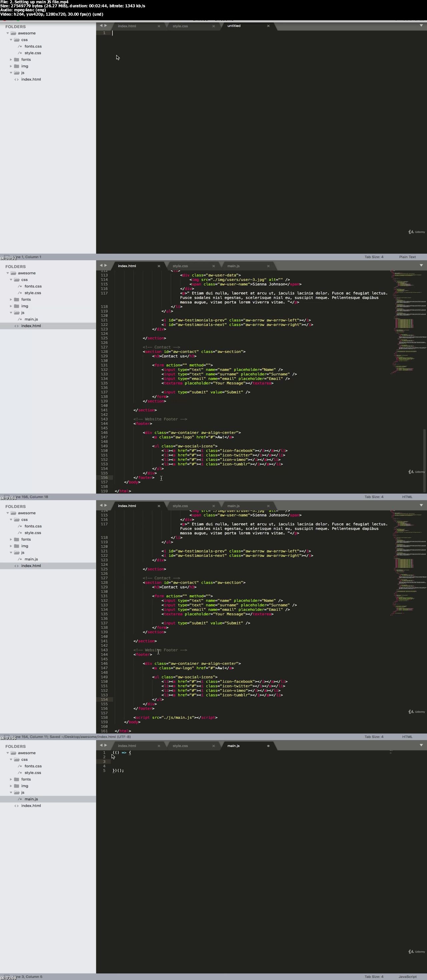The height and width of the screenshot is (980, 427).
Task: Click the fonts folder icon in the 00:02:08 sidebar
Action: 17,779
